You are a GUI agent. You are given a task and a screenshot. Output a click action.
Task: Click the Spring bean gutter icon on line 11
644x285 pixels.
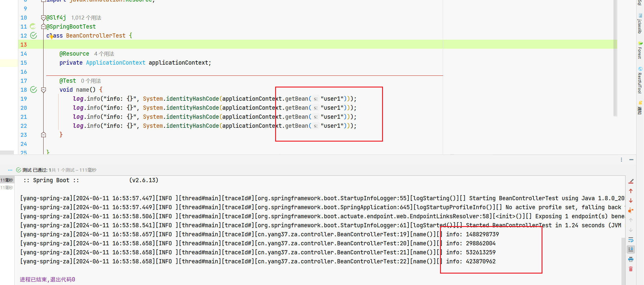33,26
